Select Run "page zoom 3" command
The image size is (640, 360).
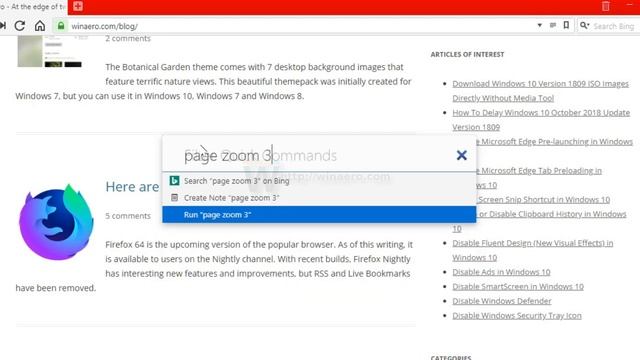(319, 215)
